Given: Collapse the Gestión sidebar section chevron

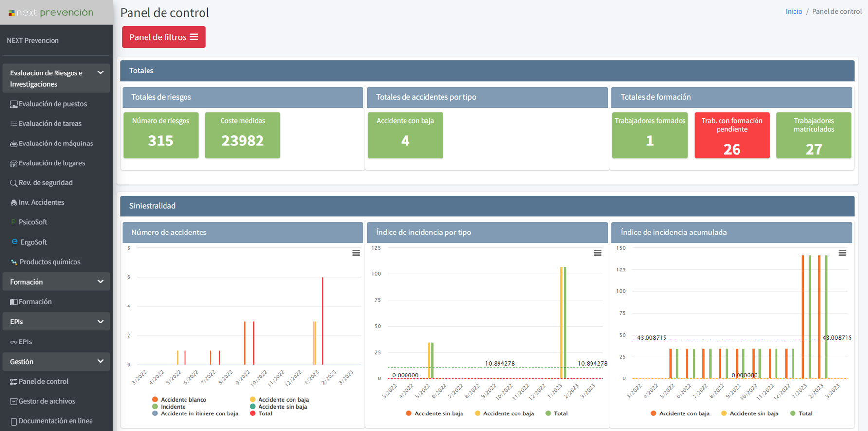Looking at the screenshot, I should click(100, 361).
